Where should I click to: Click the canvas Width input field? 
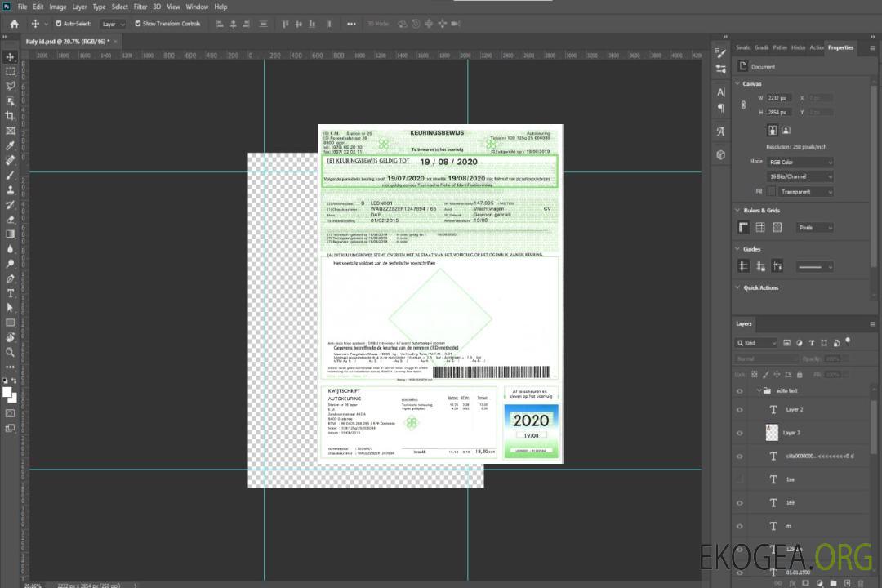pyautogui.click(x=779, y=98)
